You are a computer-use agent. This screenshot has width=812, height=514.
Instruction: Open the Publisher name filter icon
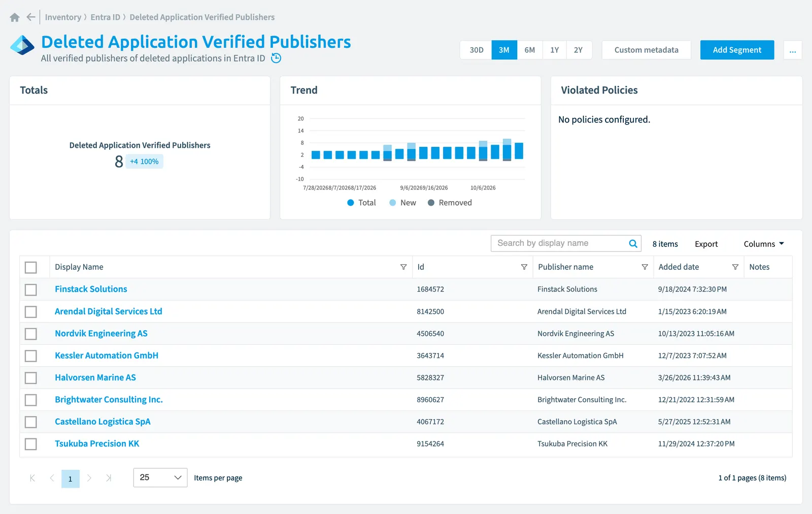(645, 267)
